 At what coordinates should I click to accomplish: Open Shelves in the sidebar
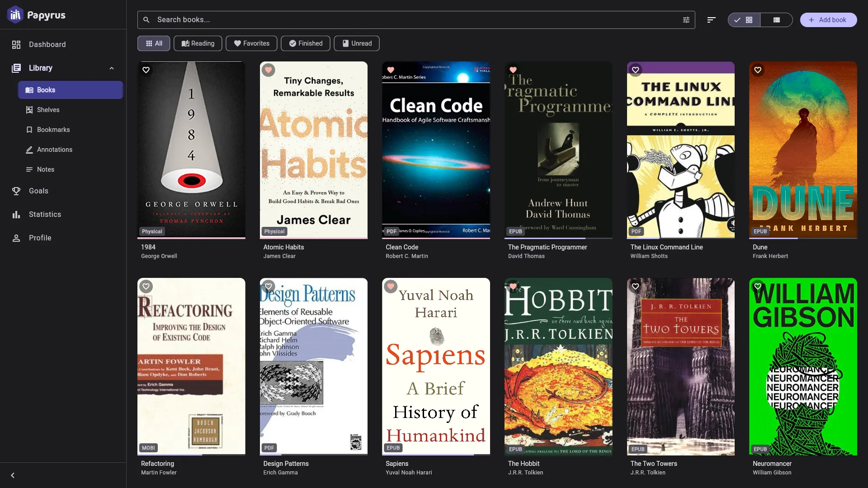click(x=48, y=110)
